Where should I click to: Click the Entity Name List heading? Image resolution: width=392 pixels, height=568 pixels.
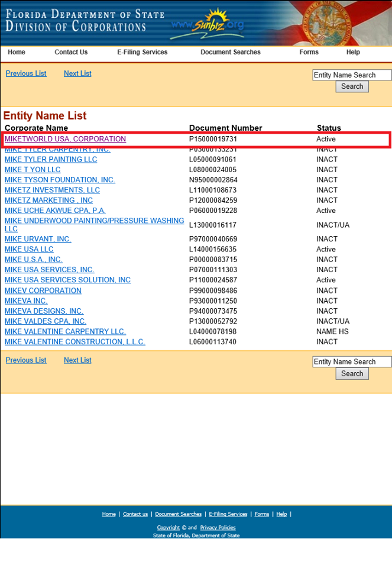(x=45, y=115)
